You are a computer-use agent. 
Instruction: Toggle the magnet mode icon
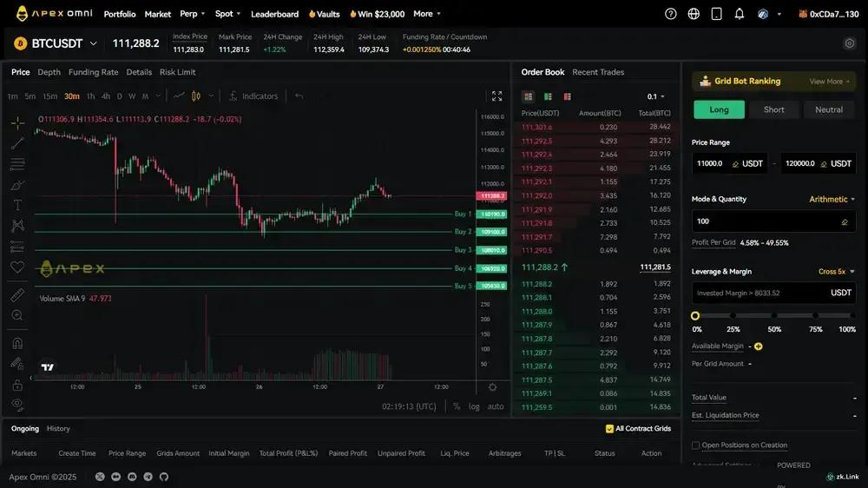[x=17, y=343]
